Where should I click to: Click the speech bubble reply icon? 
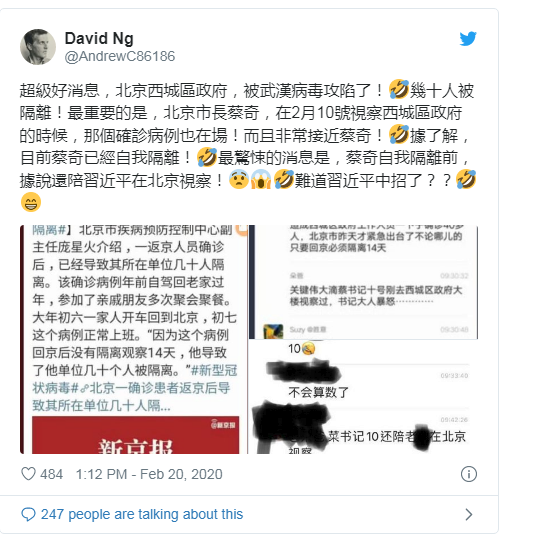coord(28,514)
